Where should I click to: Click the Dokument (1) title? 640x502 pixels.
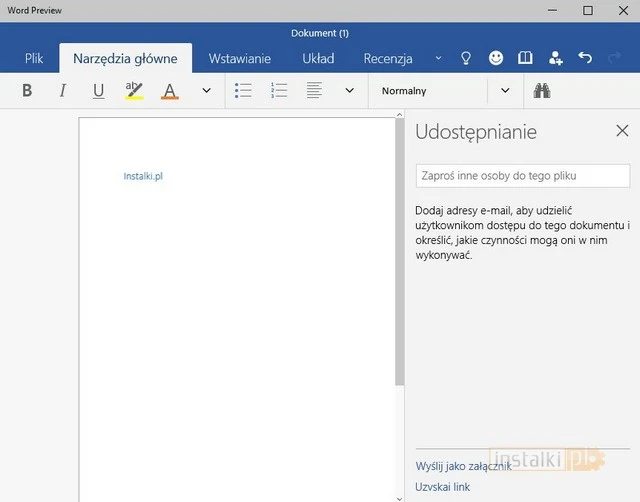pyautogui.click(x=320, y=33)
